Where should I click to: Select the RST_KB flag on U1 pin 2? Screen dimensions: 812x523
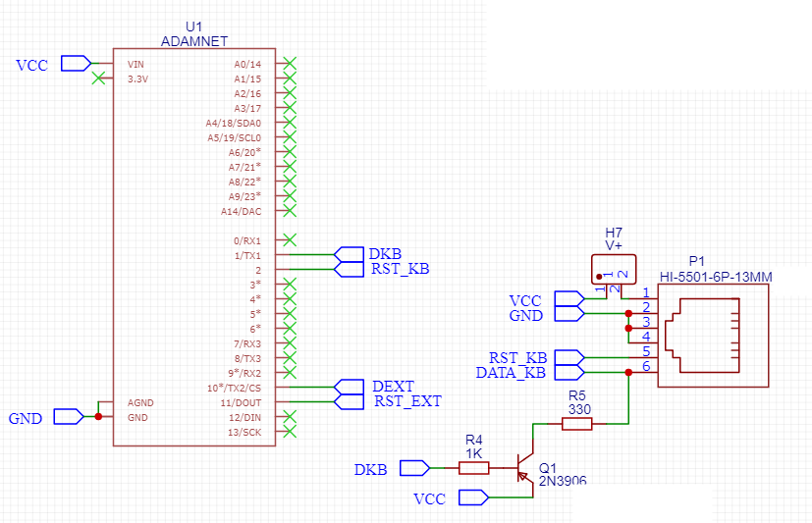pyautogui.click(x=349, y=269)
